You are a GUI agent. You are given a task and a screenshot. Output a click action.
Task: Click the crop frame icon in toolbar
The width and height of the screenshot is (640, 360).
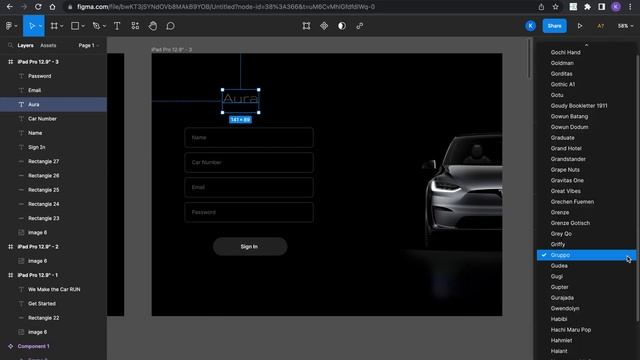306,26
